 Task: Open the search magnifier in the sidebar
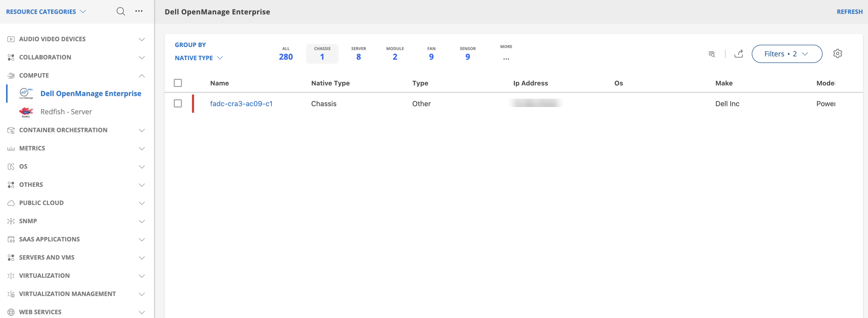point(121,11)
